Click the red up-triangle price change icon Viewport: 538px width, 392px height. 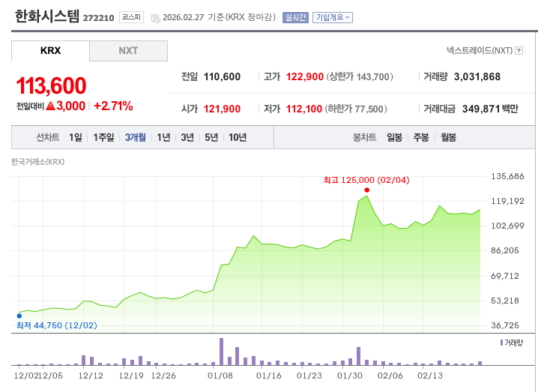pyautogui.click(x=50, y=106)
